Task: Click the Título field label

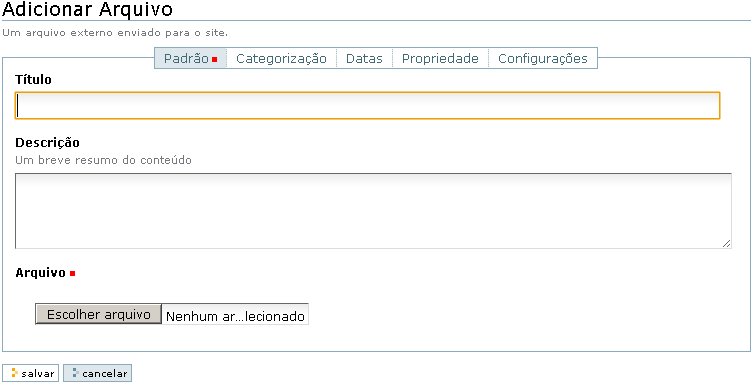Action: (x=33, y=79)
